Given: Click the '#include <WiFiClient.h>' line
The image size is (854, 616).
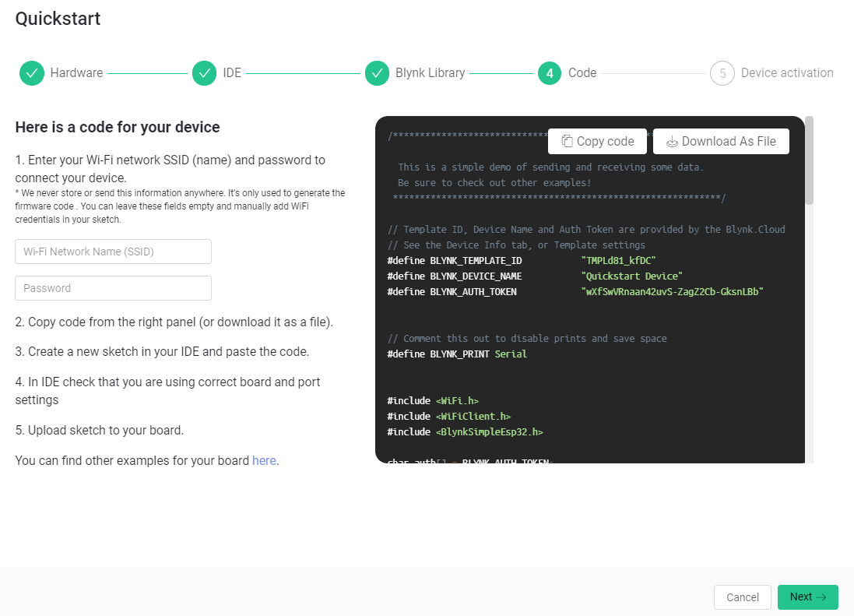Looking at the screenshot, I should point(448,416).
